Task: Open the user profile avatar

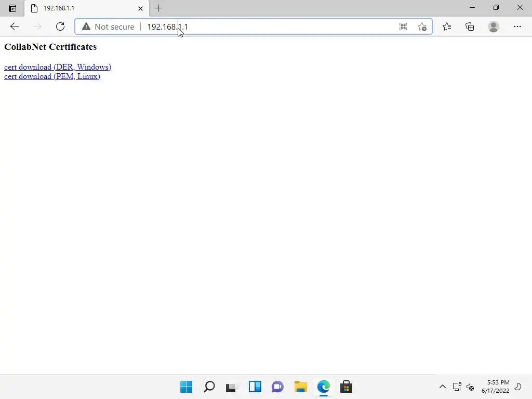Action: 494,26
